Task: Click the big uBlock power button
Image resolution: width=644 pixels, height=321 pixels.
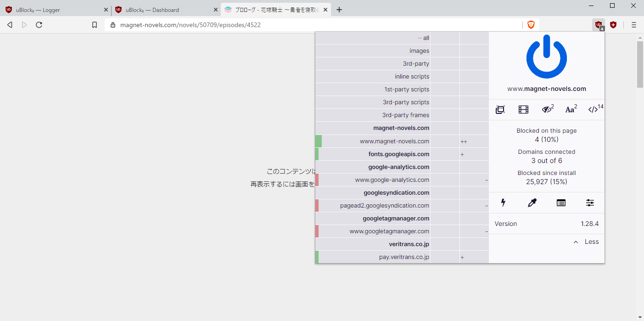Action: point(546,56)
